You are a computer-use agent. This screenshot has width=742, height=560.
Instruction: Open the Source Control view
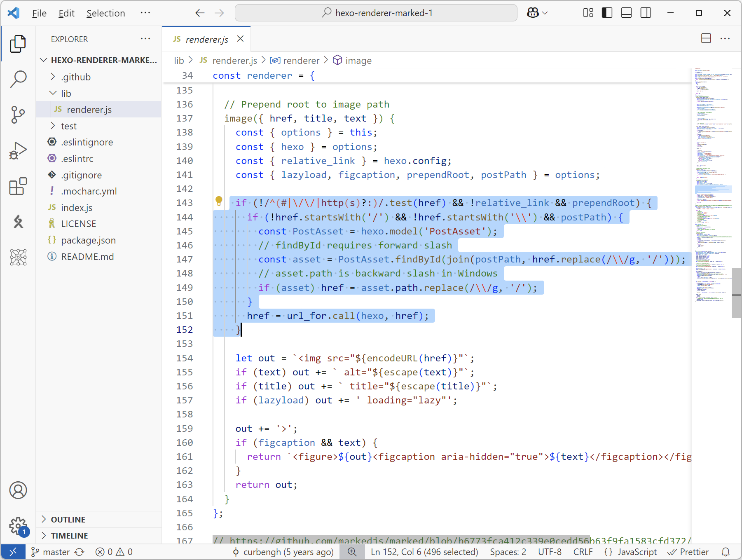click(x=18, y=115)
